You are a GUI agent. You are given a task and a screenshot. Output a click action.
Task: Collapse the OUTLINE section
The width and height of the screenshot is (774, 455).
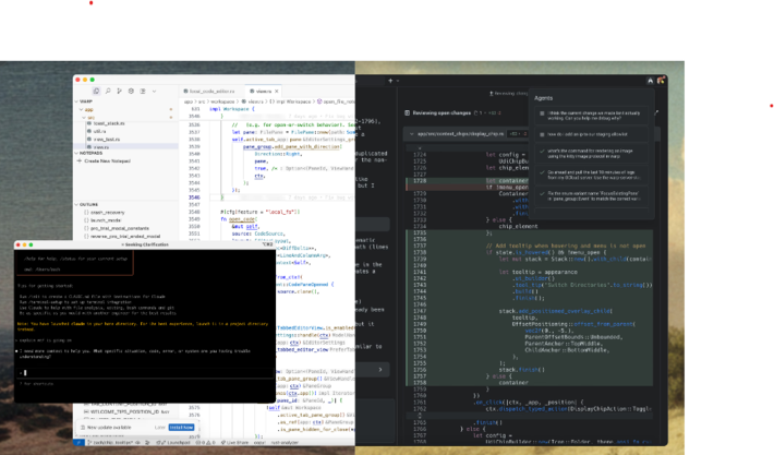point(78,205)
